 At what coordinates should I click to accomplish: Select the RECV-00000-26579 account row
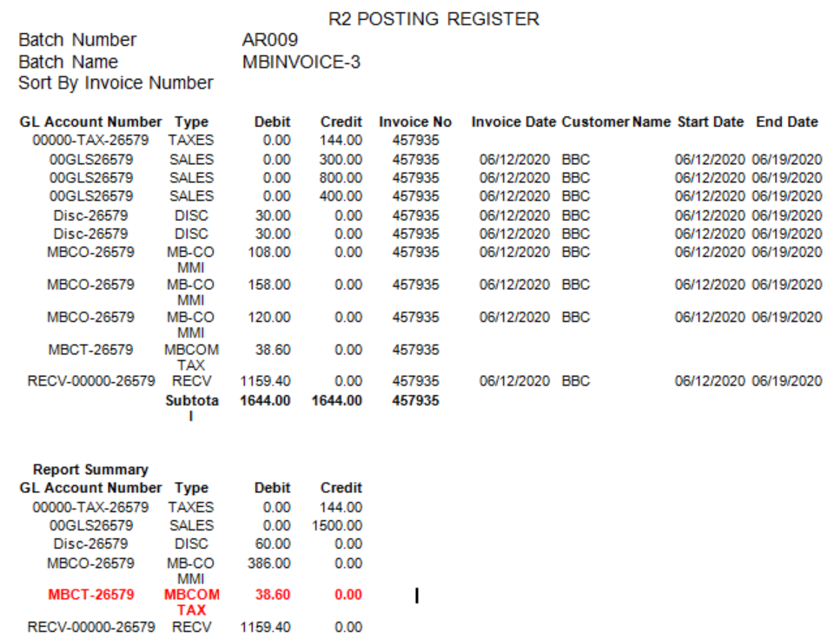tap(90, 381)
